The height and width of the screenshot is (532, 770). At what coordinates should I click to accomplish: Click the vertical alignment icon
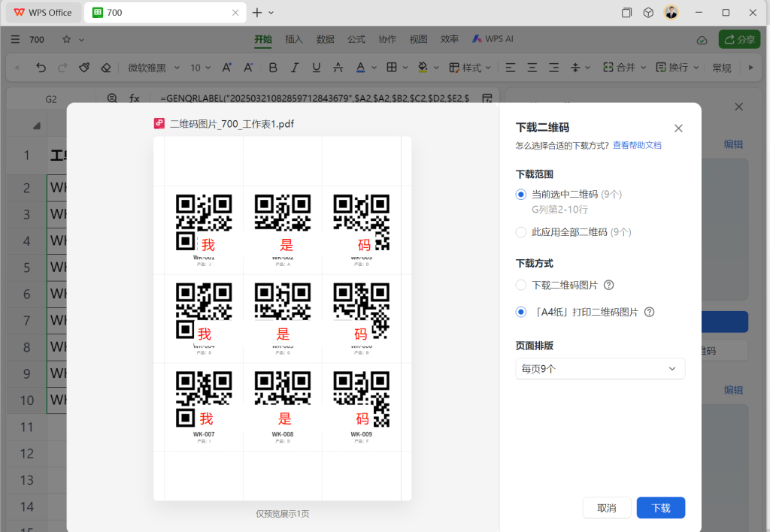tap(575, 68)
